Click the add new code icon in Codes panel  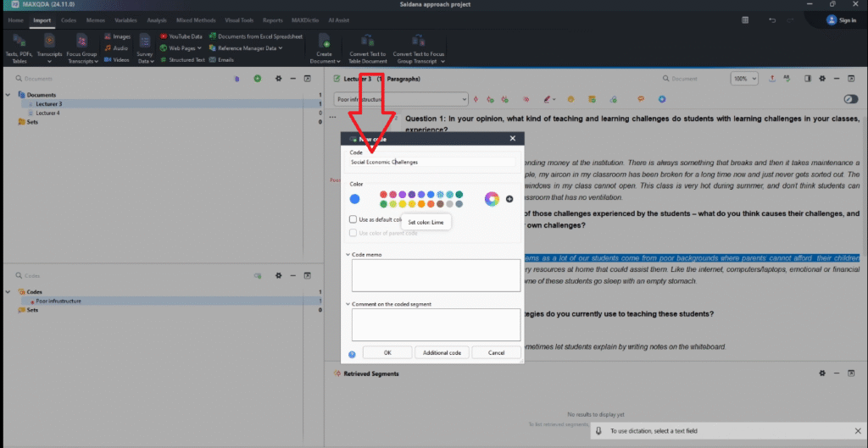pyautogui.click(x=258, y=276)
